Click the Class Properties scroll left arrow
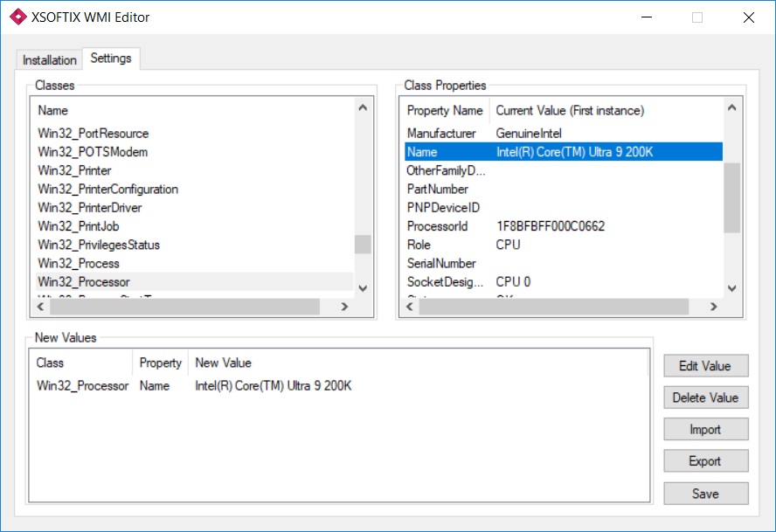 pyautogui.click(x=410, y=307)
